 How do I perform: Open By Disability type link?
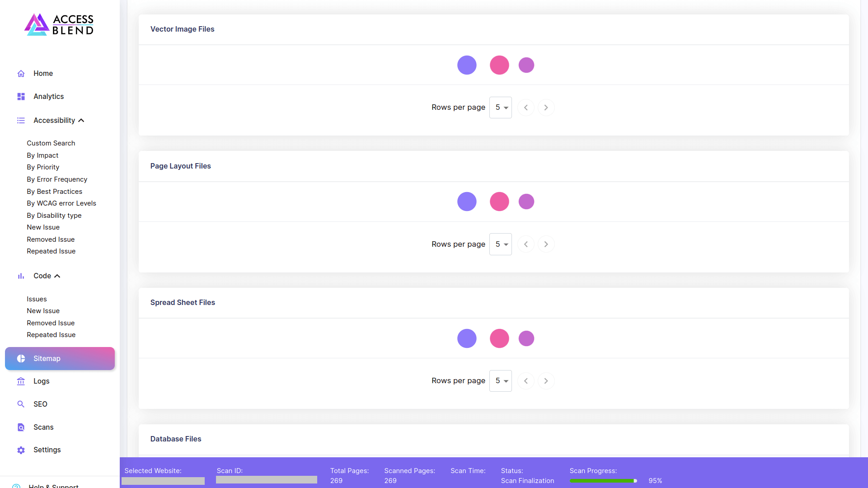point(54,216)
